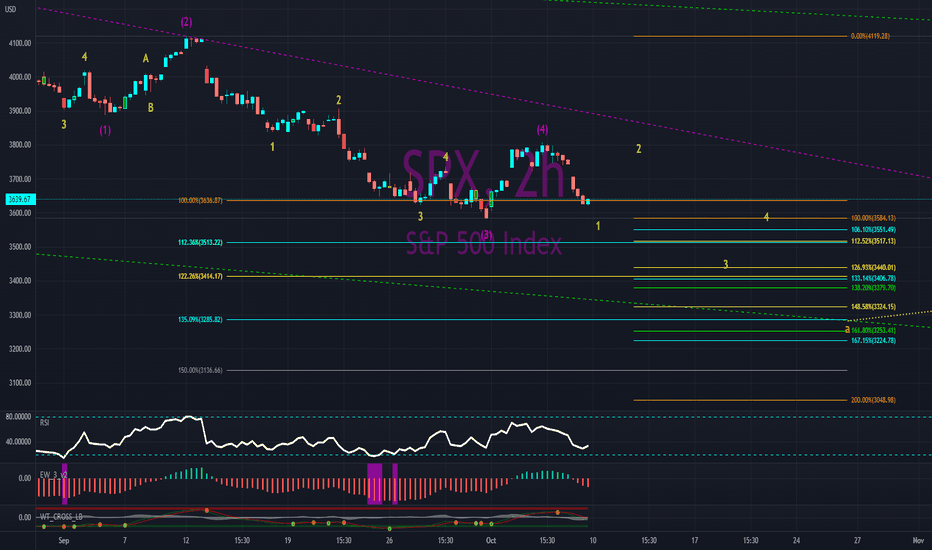932x550 pixels.
Task: Select the 167.15%(3224.78) Fibonacci label
Action: coord(873,341)
